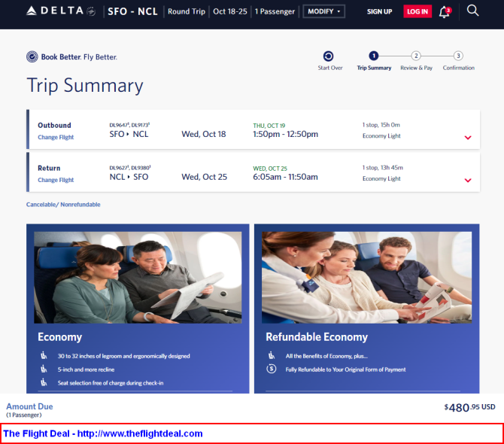The image size is (504, 444).
Task: Click Change Flight under Outbound
Action: pos(56,137)
